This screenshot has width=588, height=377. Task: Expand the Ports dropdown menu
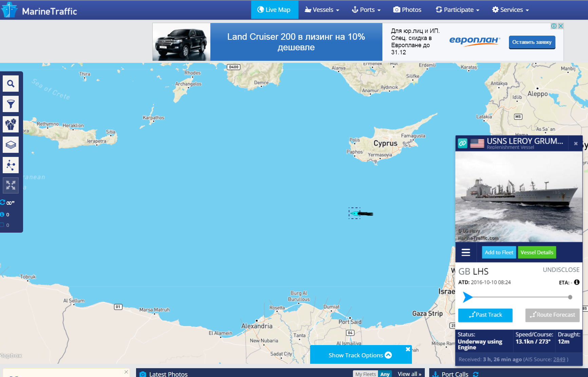pos(366,10)
